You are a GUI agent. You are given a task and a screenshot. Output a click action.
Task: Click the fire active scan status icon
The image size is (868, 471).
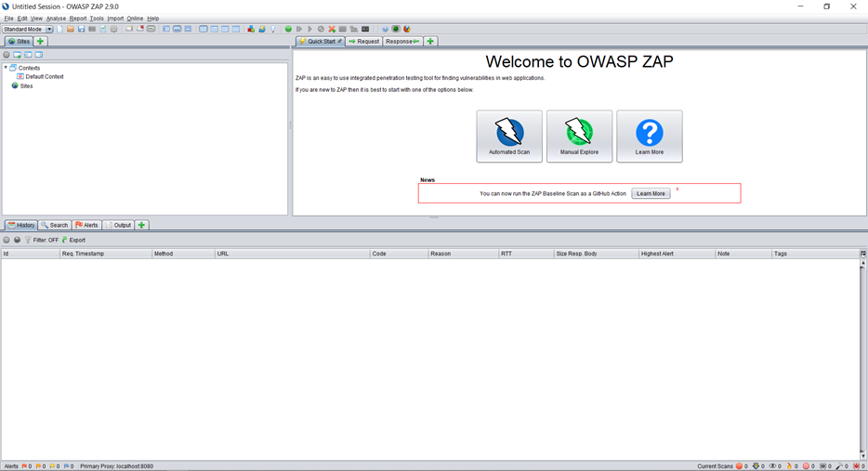click(789, 466)
